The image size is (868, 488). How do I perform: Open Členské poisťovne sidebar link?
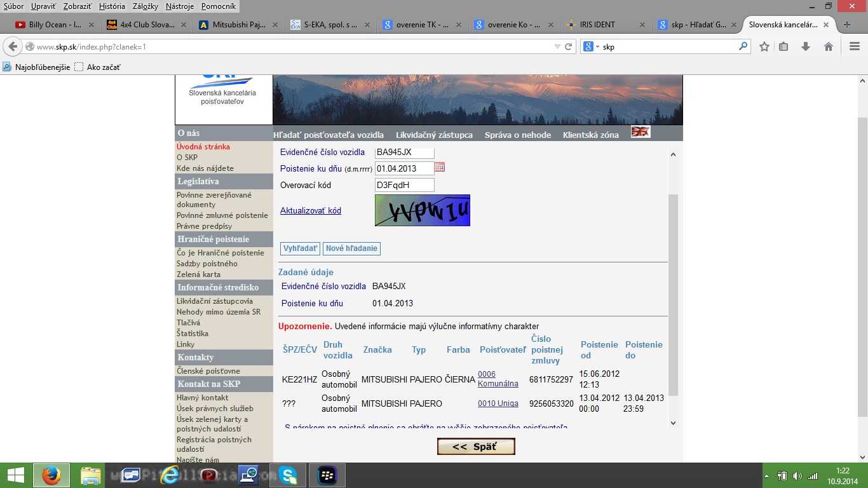click(208, 371)
